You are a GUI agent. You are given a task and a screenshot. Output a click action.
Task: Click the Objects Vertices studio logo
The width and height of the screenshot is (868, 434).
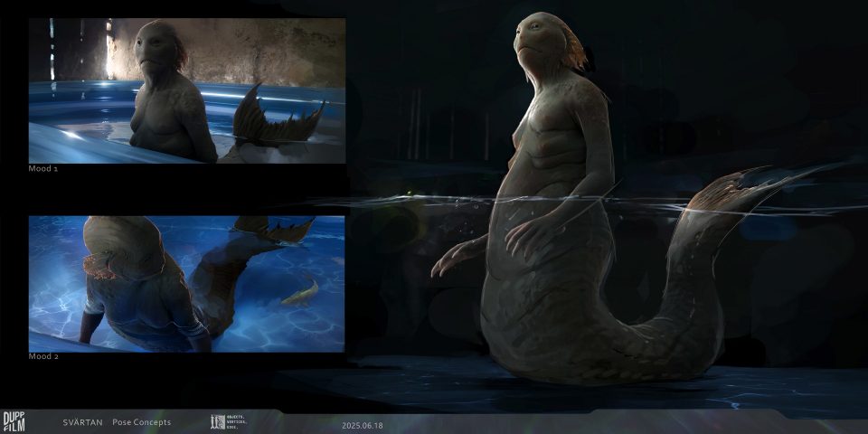[229, 421]
